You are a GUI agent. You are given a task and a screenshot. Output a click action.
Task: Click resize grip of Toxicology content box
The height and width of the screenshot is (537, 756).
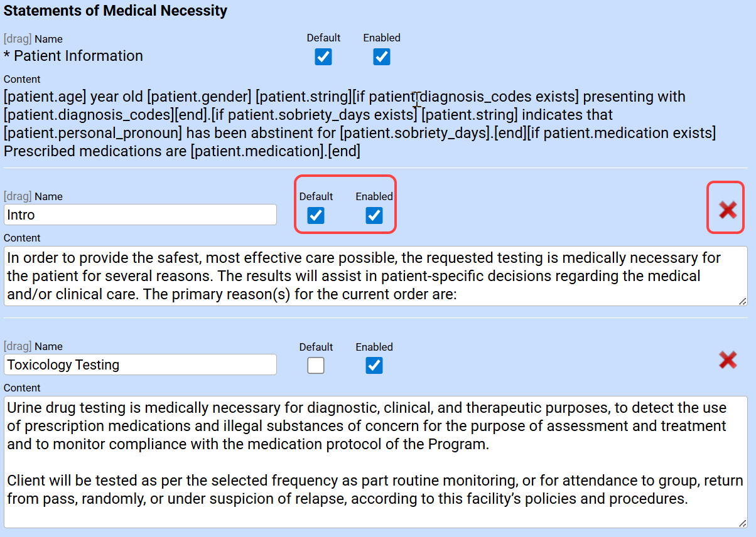pyautogui.click(x=743, y=524)
